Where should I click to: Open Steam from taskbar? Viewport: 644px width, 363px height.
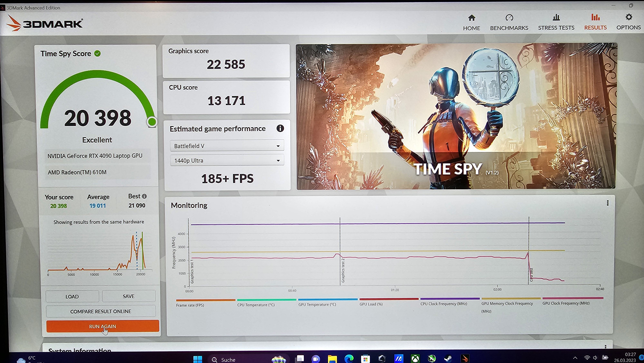448,359
